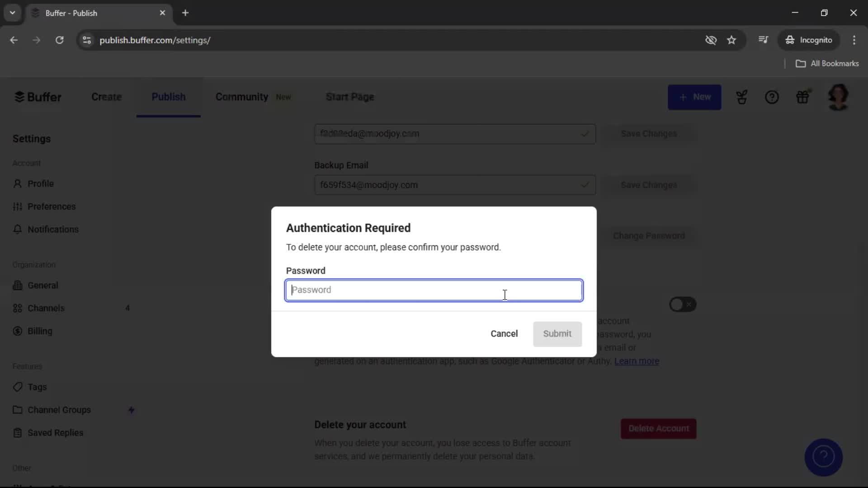Open the user avatar profile menu
Image resolution: width=868 pixels, height=488 pixels.
point(838,97)
